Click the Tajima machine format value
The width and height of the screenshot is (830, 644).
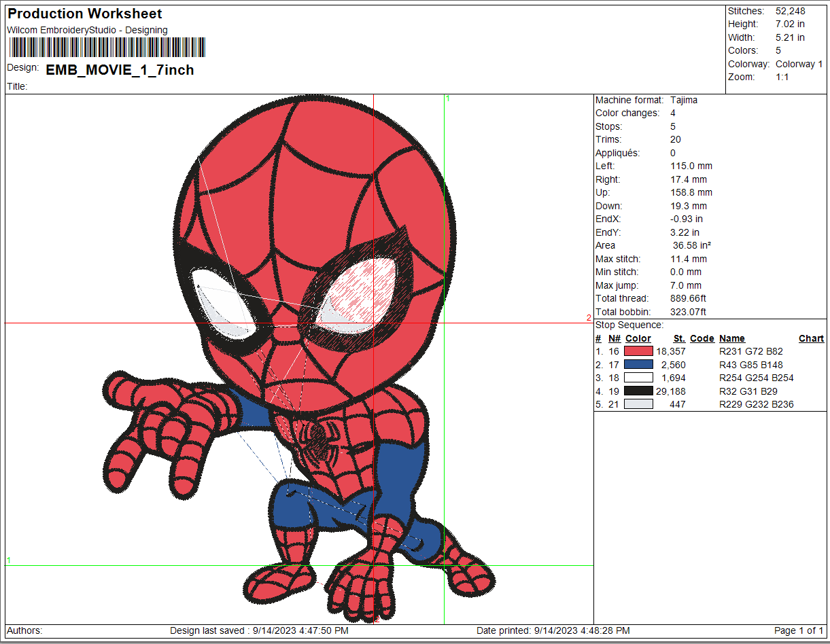tap(683, 100)
